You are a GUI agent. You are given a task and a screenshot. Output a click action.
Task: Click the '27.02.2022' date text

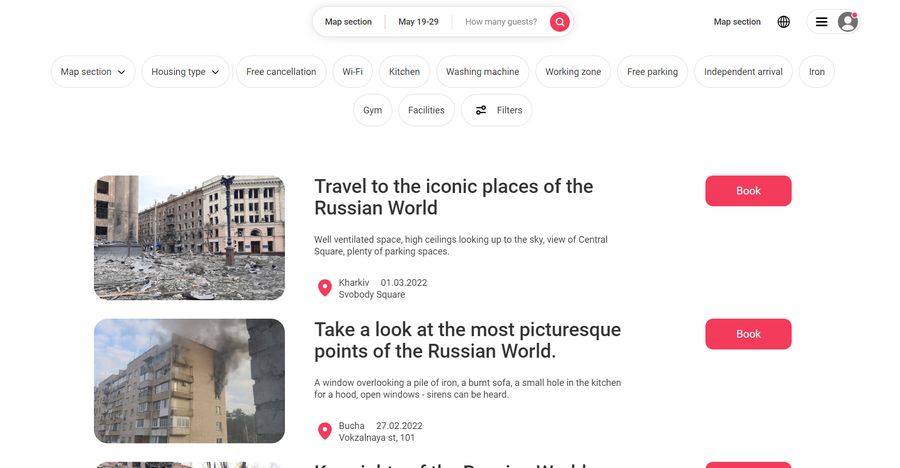[399, 426]
